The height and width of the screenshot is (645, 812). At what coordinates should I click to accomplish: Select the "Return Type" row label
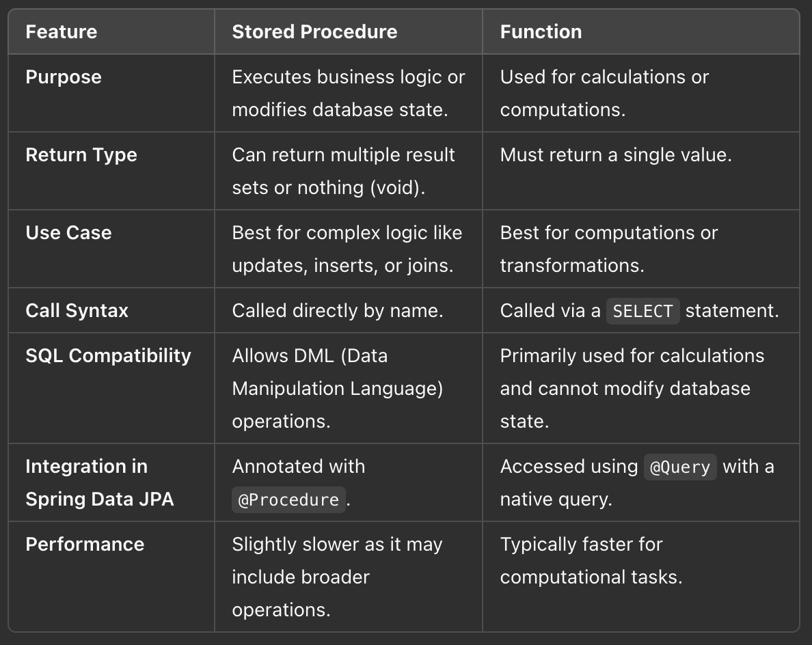pos(81,155)
